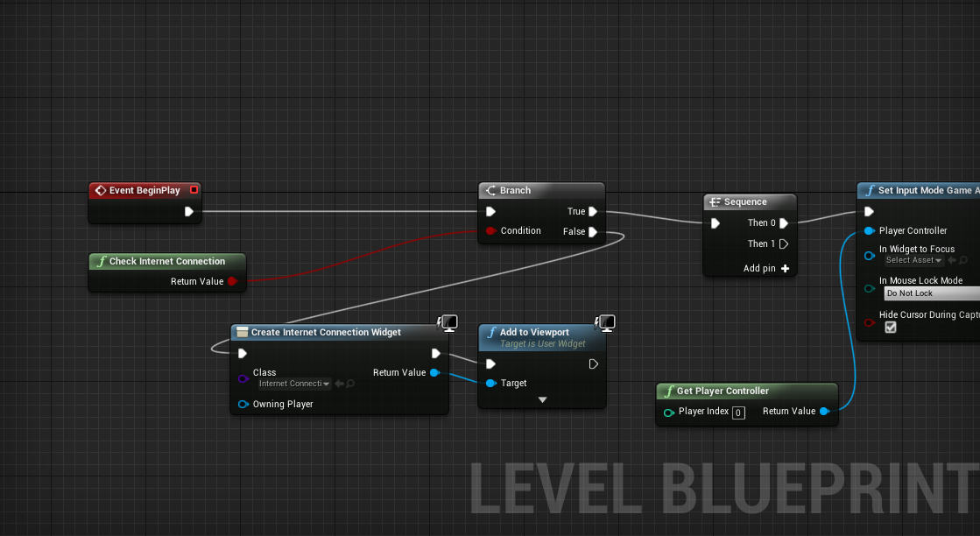Open the Internet Connection class dropdown
The width and height of the screenshot is (980, 536).
293,384
